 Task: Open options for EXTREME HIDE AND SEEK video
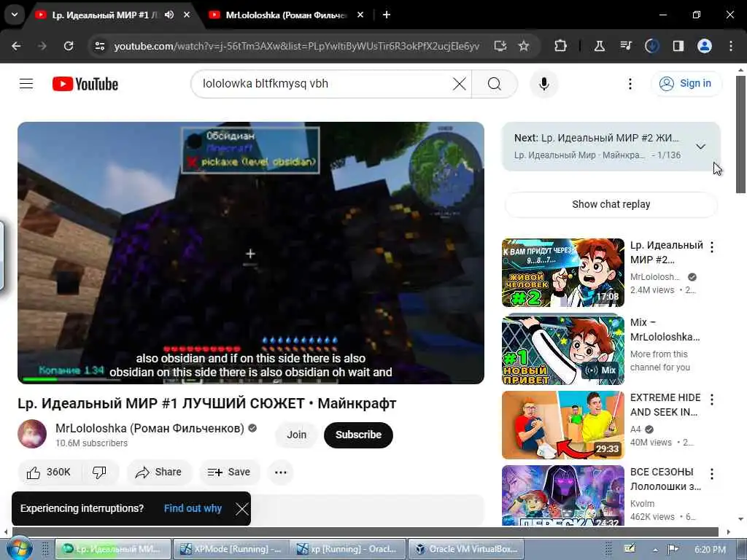click(712, 399)
